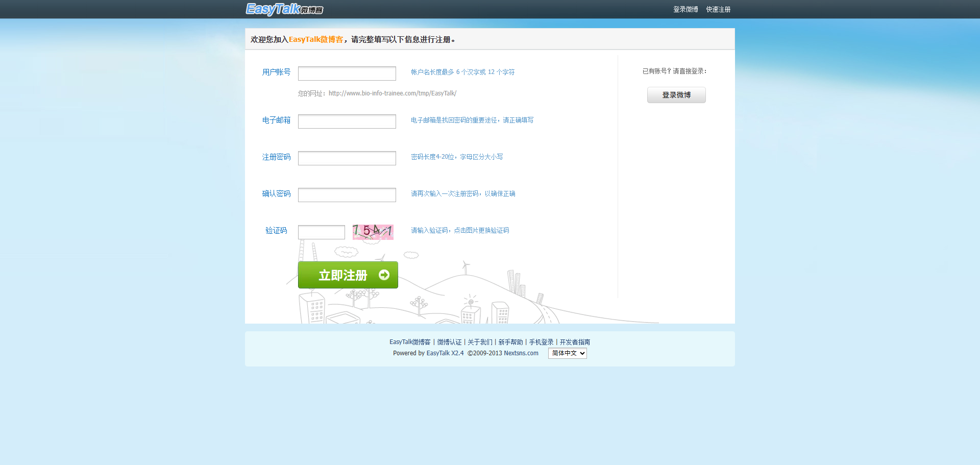980x465 pixels.
Task: Open the EasyTalk微博客 footer link
Action: 410,342
